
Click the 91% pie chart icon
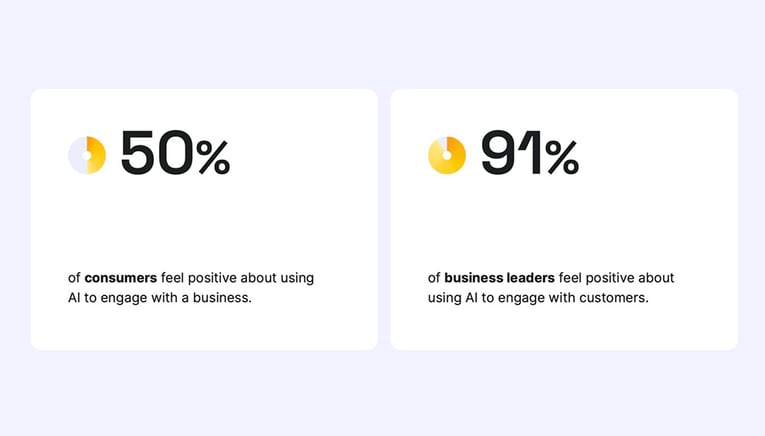[x=447, y=155]
